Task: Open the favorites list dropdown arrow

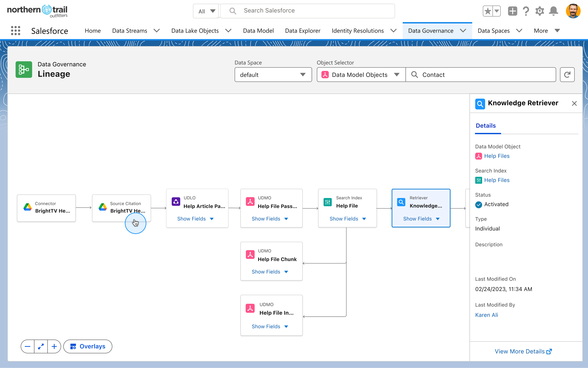Action: click(497, 11)
